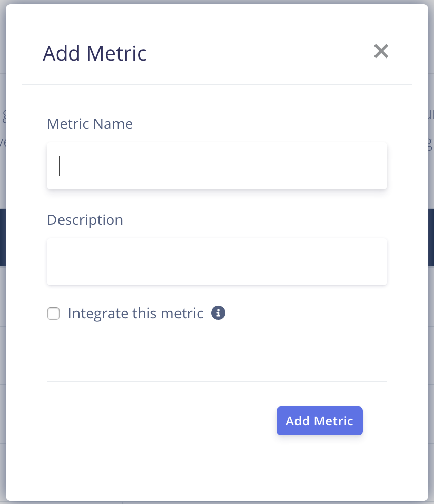Click the Add Metric dialog title
The image size is (434, 504).
coord(95,53)
